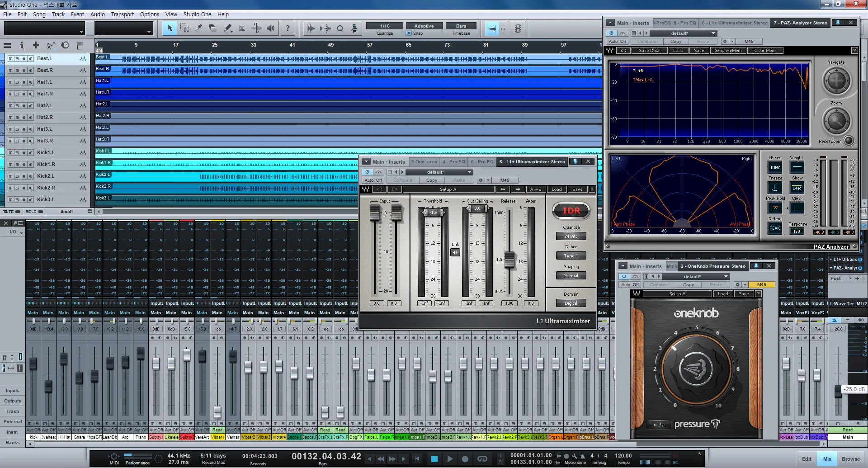The height and width of the screenshot is (468, 868).
Task: Click the transport Play button
Action: click(450, 459)
